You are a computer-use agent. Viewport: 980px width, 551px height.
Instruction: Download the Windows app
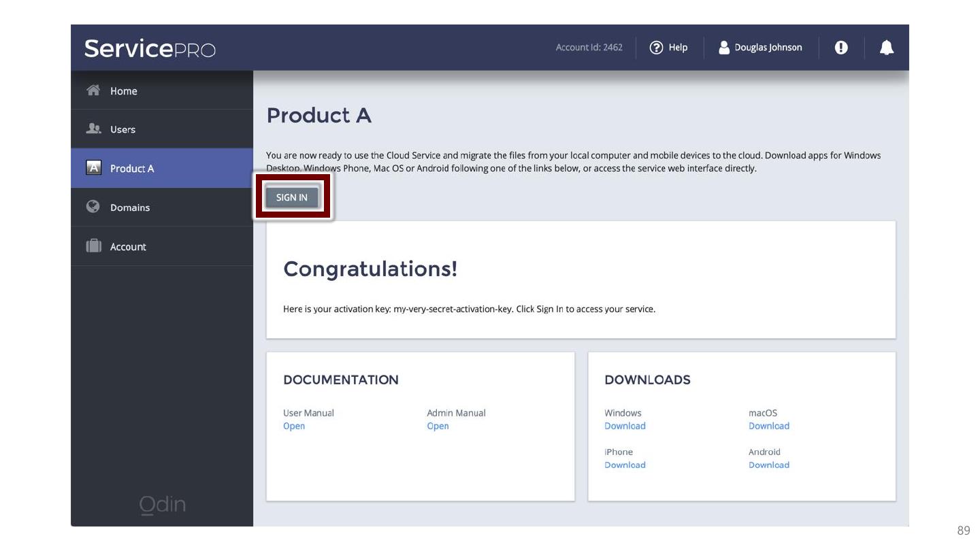point(625,427)
